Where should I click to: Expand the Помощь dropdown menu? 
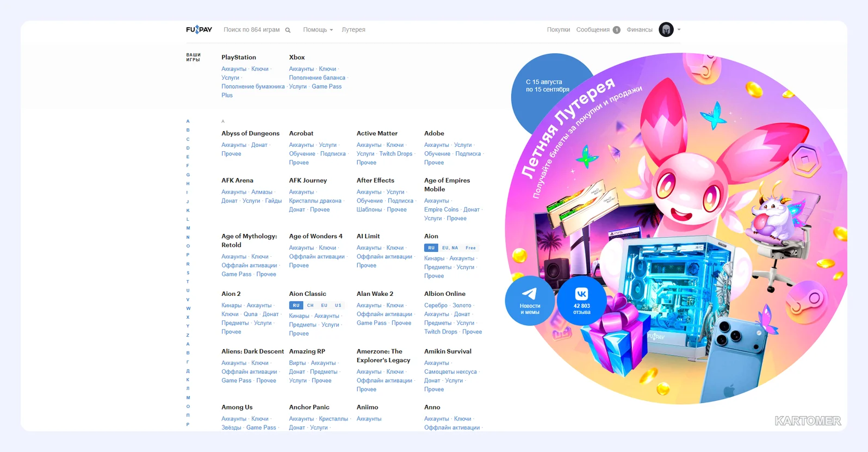(x=318, y=30)
